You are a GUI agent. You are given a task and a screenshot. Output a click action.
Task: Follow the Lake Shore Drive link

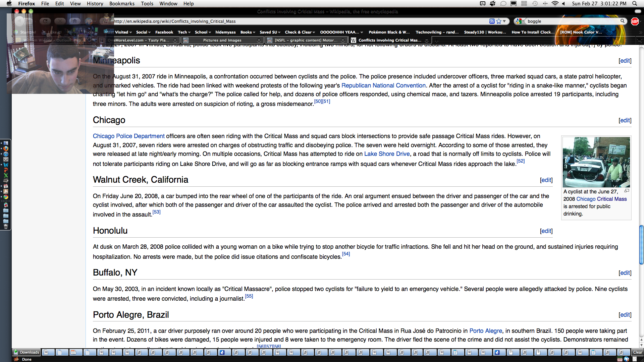tap(387, 154)
